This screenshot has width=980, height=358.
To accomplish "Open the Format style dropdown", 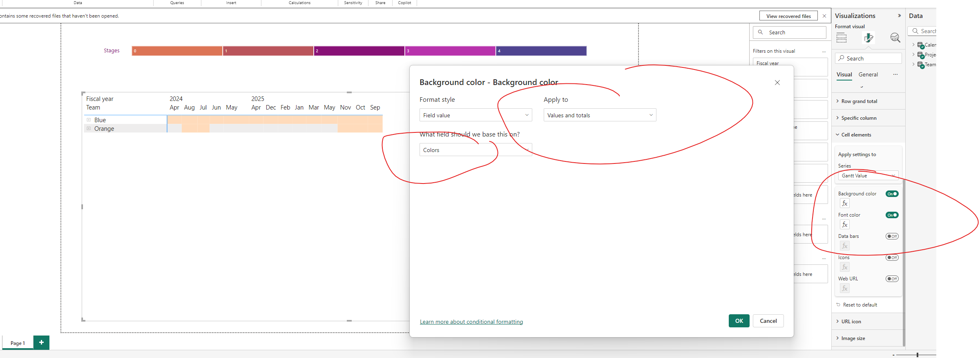I will [475, 115].
